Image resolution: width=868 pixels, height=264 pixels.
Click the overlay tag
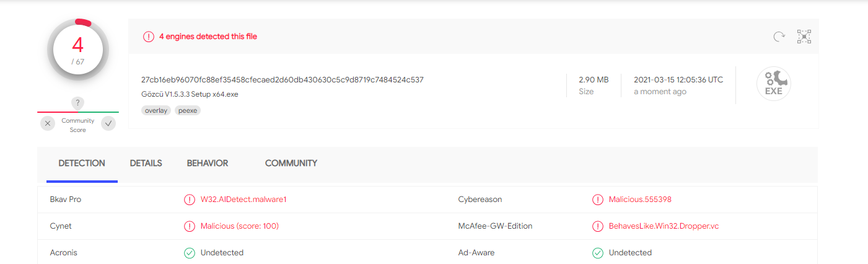click(x=156, y=110)
